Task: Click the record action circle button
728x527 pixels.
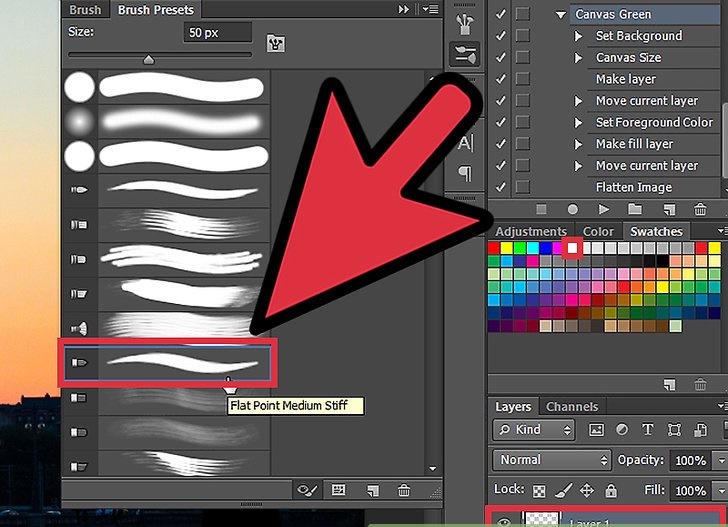Action: 572,209
